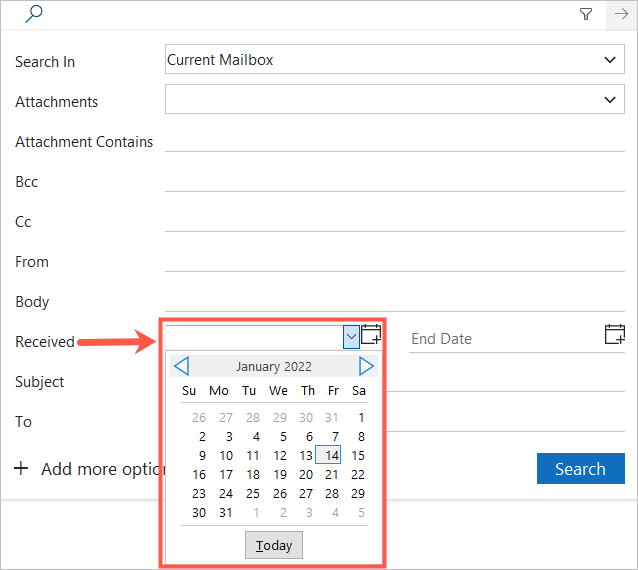The image size is (638, 570).
Task: Click the January 2022 month header
Action: pos(273,366)
